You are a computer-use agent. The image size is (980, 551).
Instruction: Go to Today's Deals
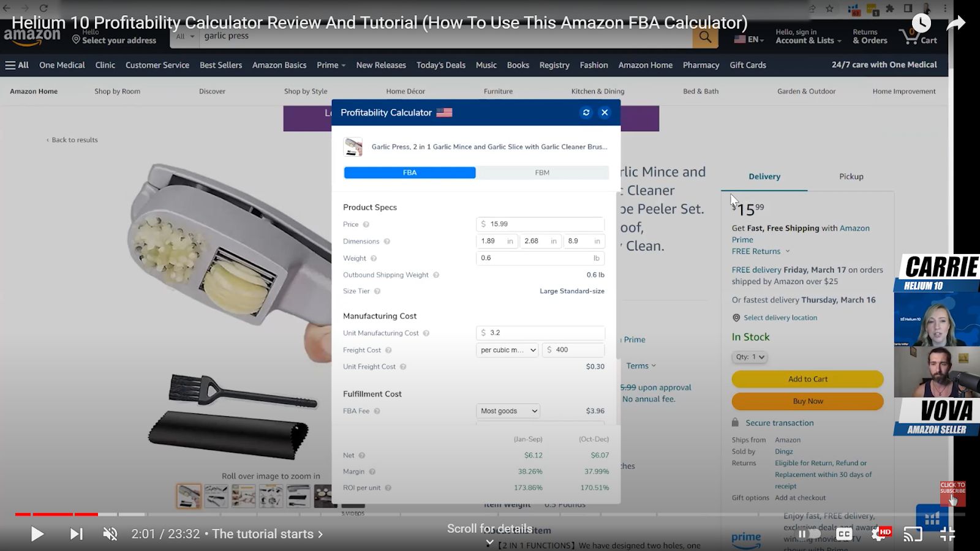(441, 66)
